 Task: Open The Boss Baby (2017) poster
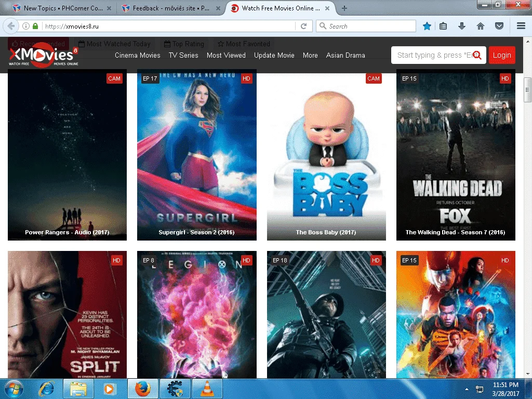[x=326, y=155]
